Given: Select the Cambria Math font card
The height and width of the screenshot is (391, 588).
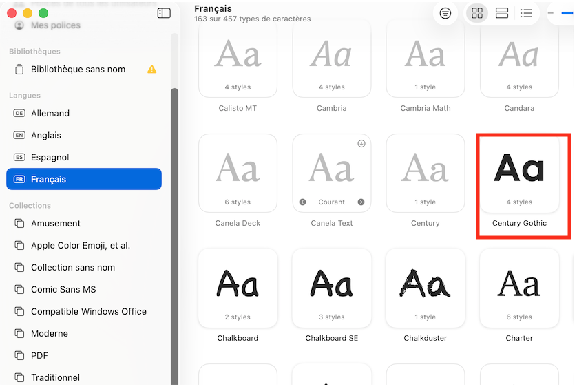Looking at the screenshot, I should click(x=426, y=60).
